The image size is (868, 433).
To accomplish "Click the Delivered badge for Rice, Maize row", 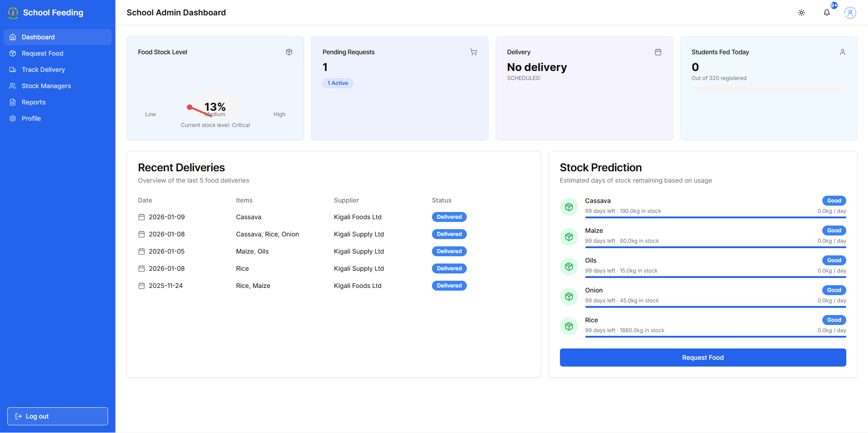I will coord(449,286).
